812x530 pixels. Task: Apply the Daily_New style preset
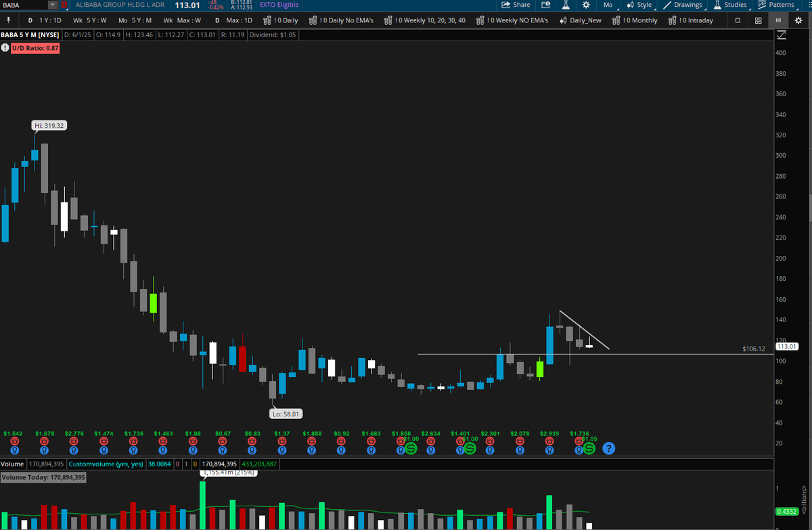[x=581, y=20]
